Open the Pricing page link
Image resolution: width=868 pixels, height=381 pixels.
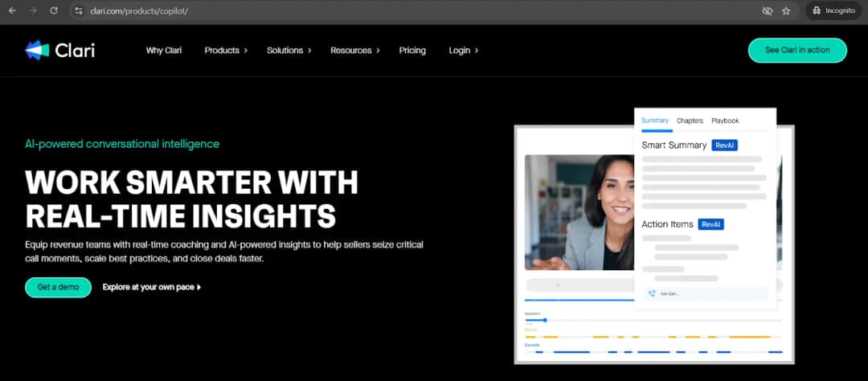tap(412, 51)
